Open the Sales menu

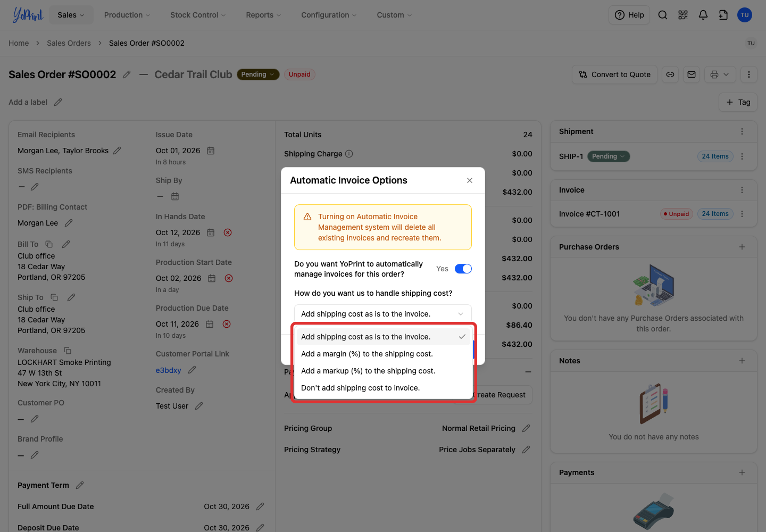pyautogui.click(x=71, y=15)
